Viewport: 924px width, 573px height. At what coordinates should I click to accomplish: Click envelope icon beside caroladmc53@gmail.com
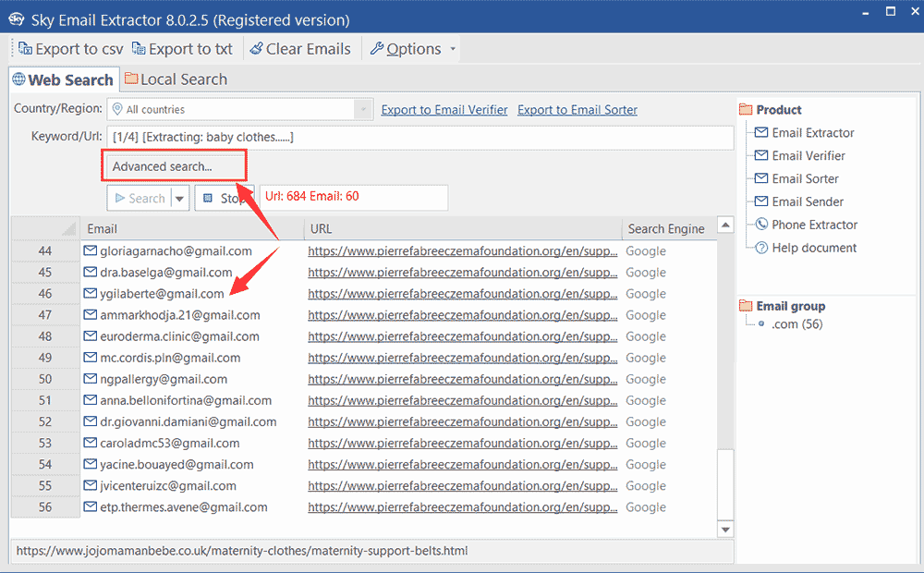[x=91, y=444]
